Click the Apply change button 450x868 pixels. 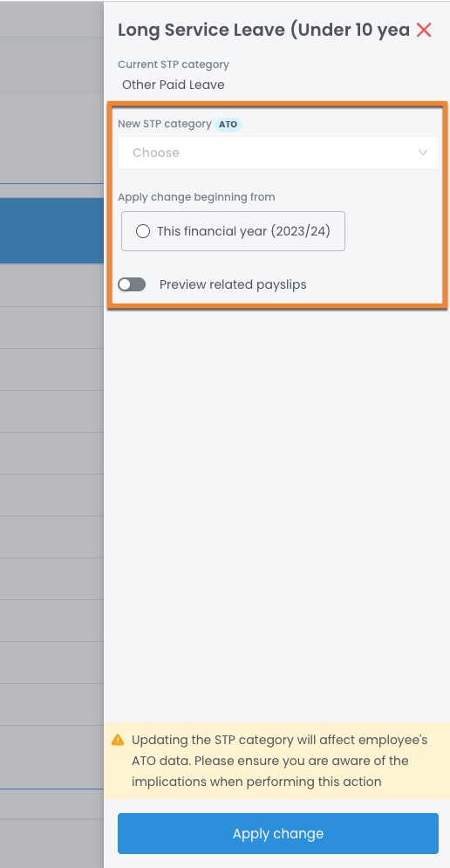(278, 834)
